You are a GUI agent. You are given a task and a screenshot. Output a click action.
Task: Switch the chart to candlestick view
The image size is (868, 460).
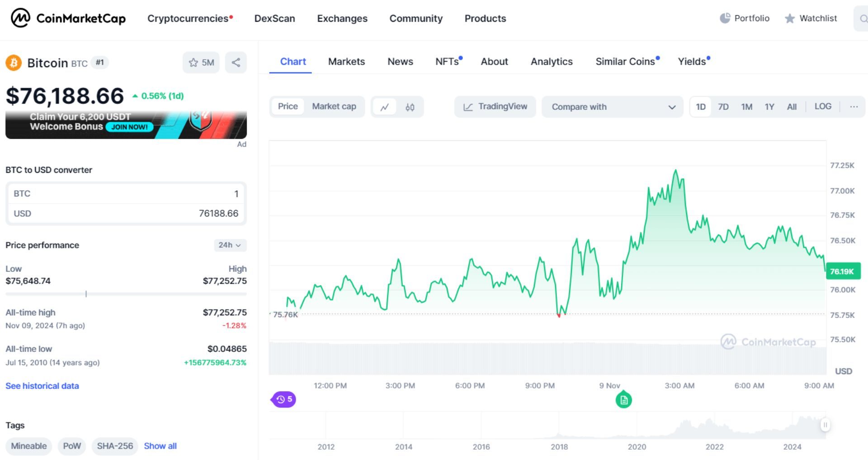pos(410,107)
